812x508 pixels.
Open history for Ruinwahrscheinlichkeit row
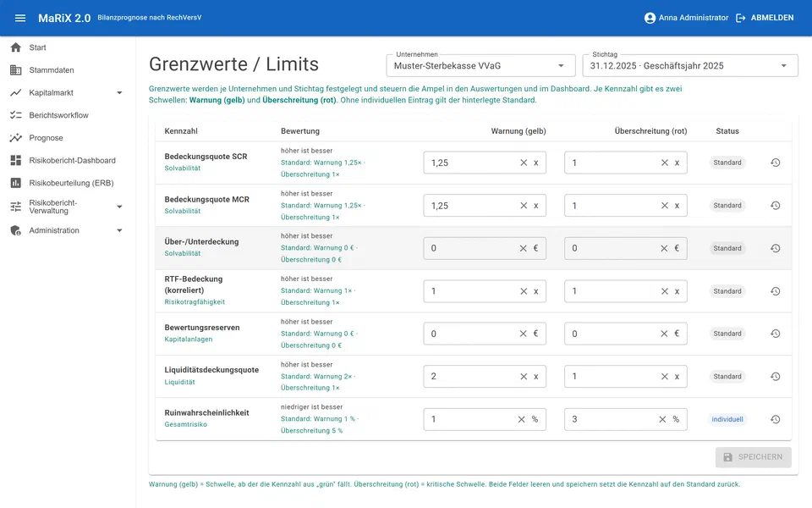776,419
